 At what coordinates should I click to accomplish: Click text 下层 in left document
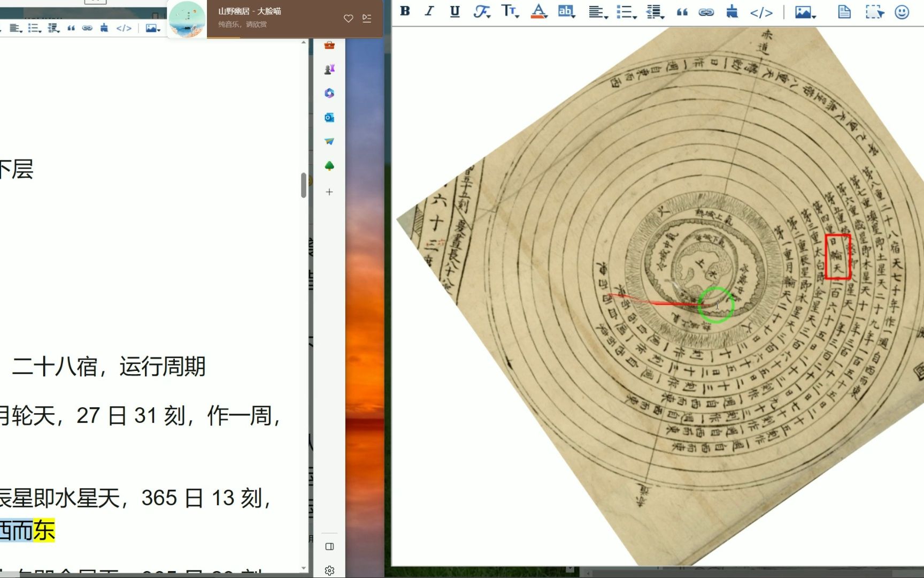tap(17, 170)
